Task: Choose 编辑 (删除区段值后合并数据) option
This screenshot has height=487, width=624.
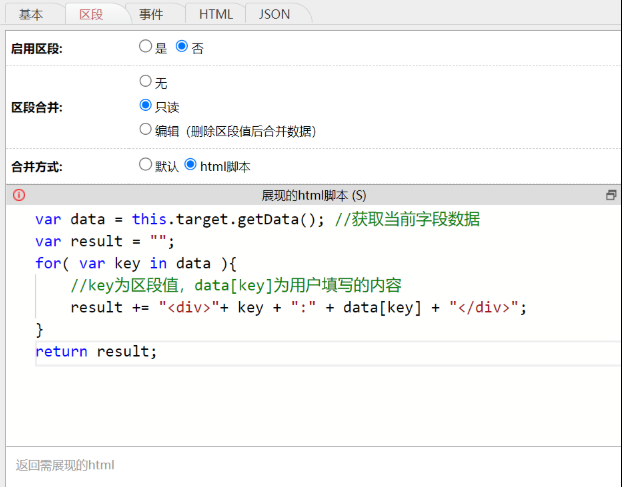Action: (x=146, y=130)
